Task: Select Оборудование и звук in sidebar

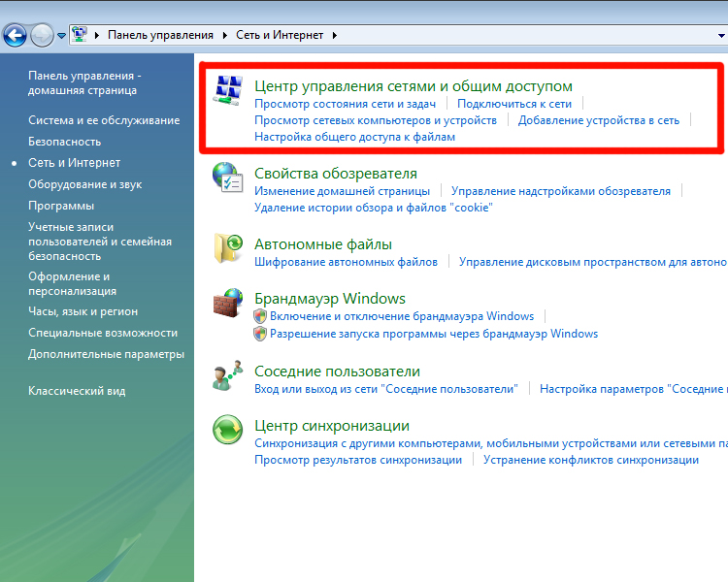Action: point(85,184)
